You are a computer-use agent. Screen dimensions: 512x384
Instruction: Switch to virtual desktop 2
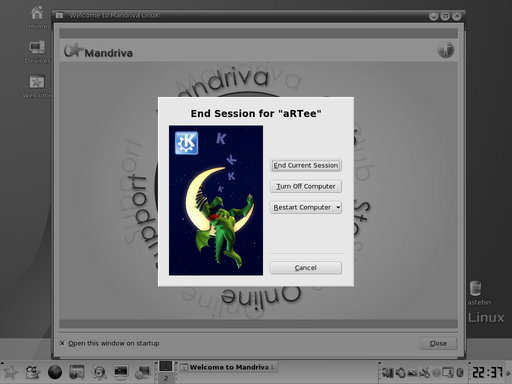[166, 378]
